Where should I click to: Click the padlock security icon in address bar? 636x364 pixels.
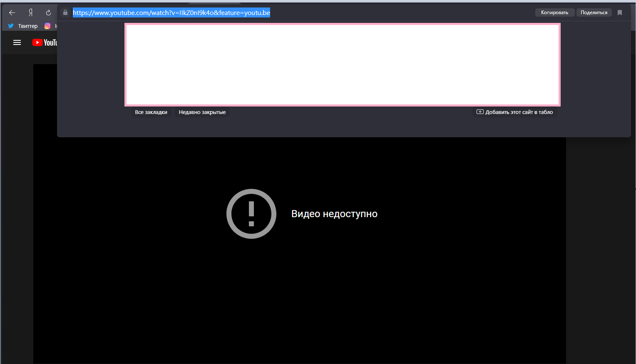(65, 12)
